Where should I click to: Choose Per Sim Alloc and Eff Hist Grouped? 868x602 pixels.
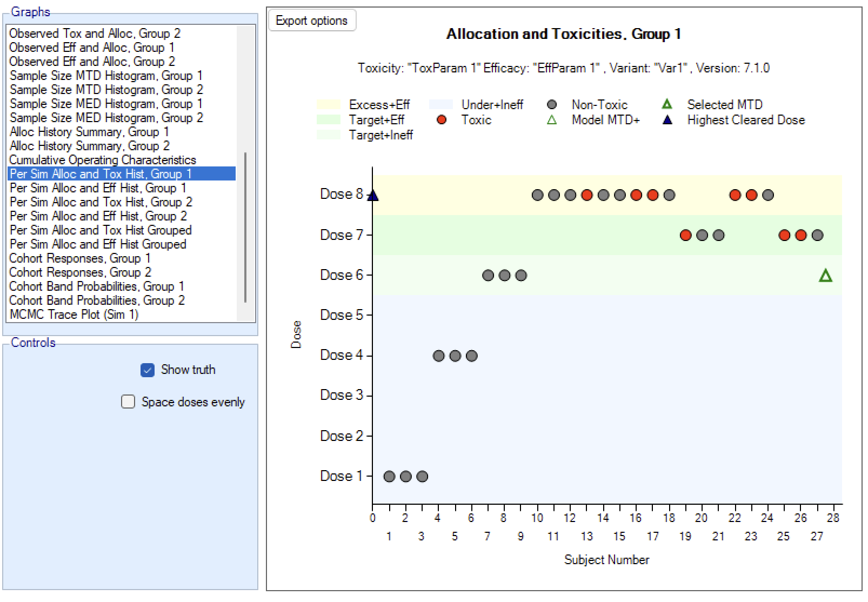pyautogui.click(x=98, y=244)
